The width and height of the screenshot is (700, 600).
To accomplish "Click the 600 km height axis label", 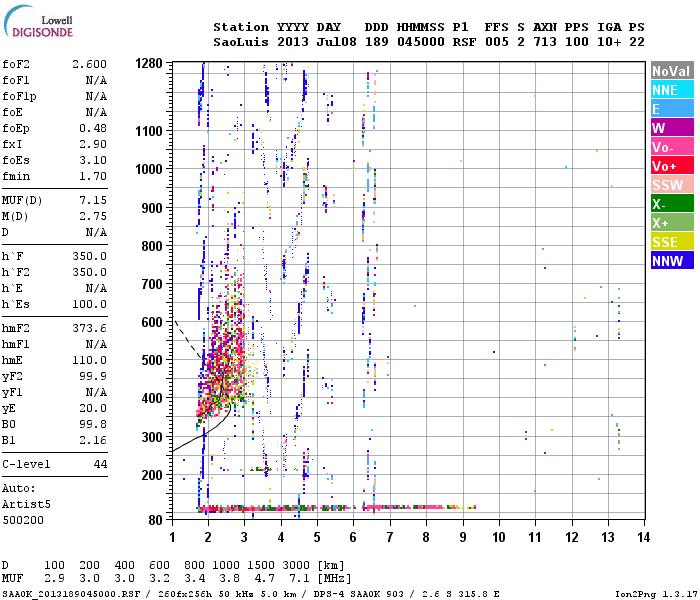I will 152,322.
